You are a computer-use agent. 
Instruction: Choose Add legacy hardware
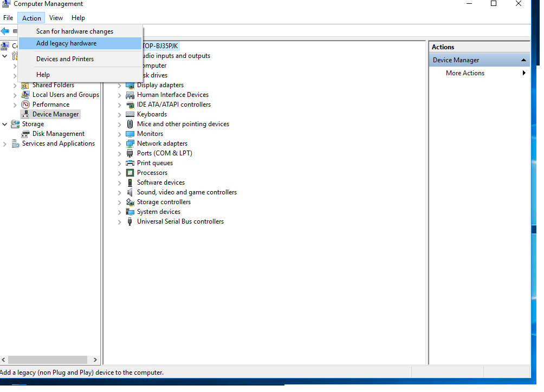[x=80, y=43]
